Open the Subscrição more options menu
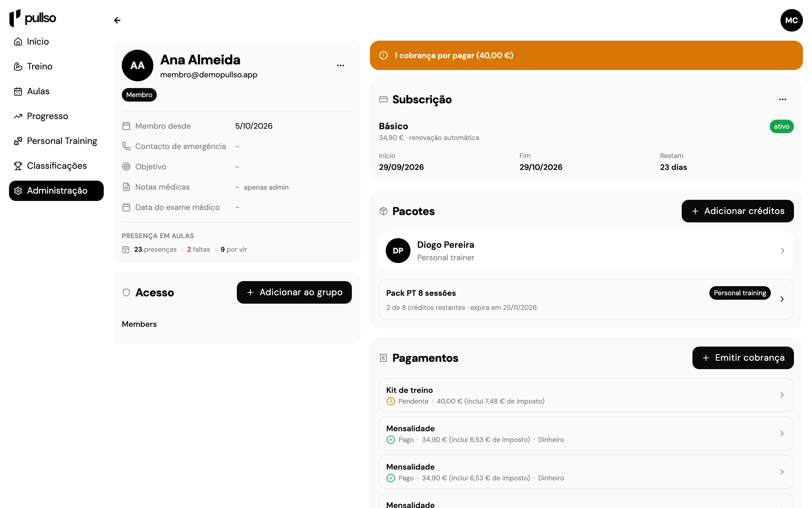 [782, 99]
